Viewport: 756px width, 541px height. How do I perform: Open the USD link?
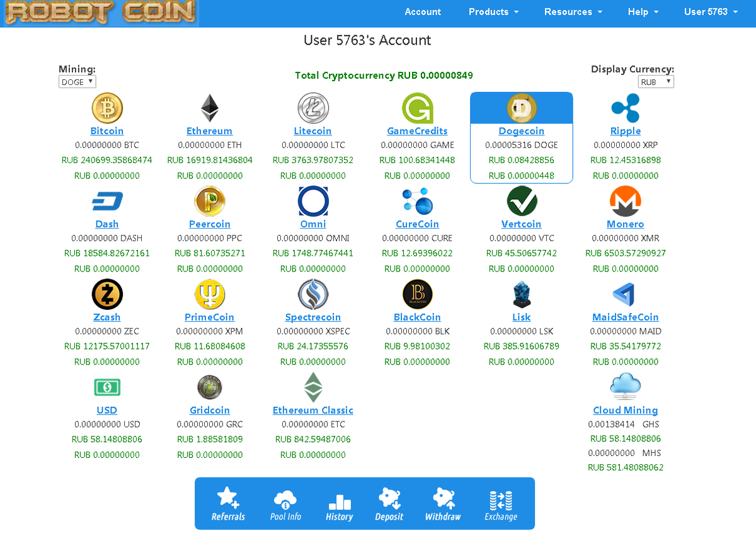[x=107, y=410]
